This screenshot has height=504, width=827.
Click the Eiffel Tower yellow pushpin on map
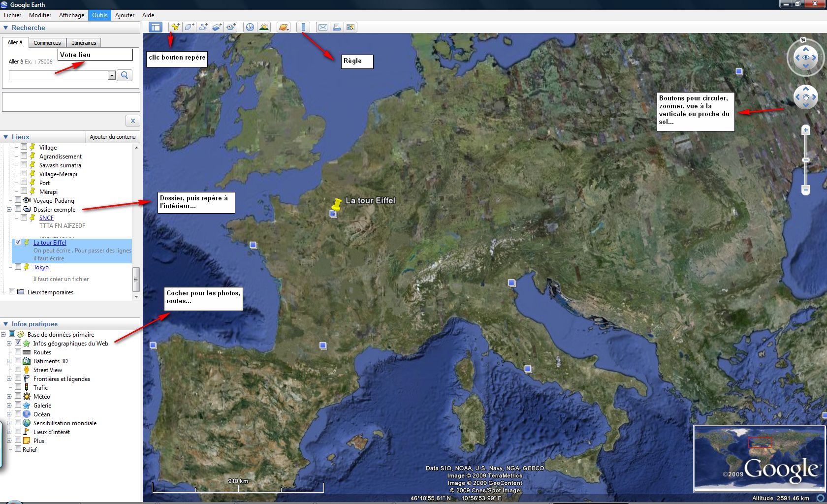click(x=336, y=204)
